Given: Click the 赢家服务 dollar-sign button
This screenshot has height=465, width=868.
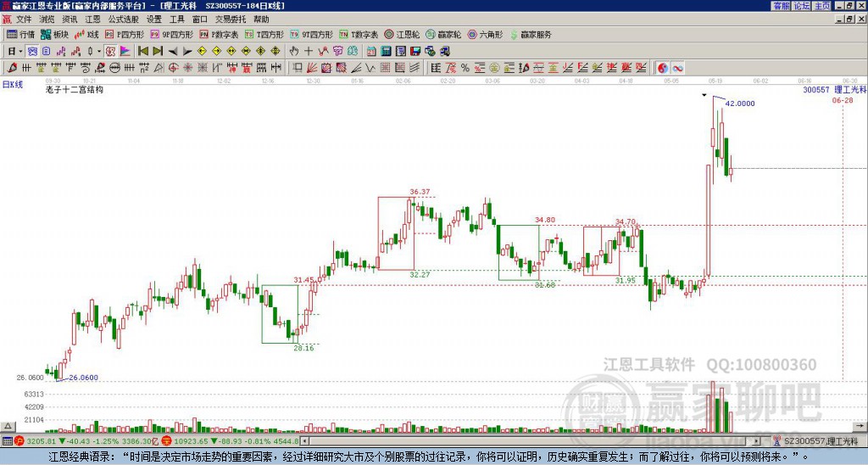Looking at the screenshot, I should click(x=531, y=34).
